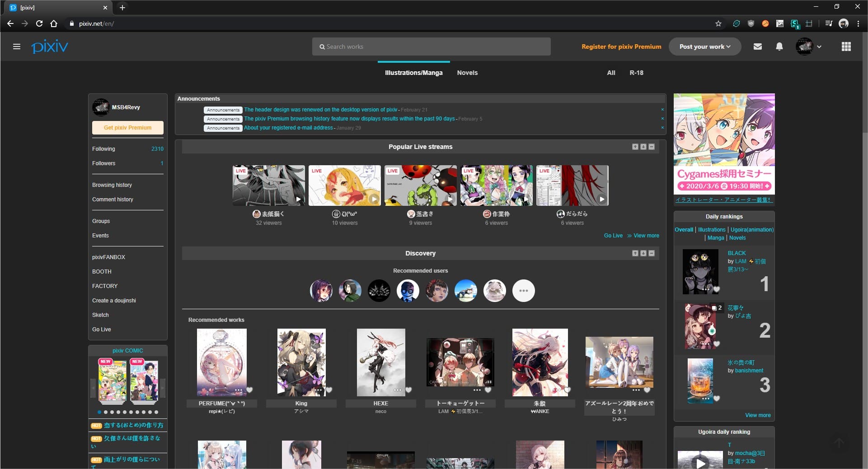Collapse the Discovery section with minus icon
868x469 pixels.
point(651,253)
